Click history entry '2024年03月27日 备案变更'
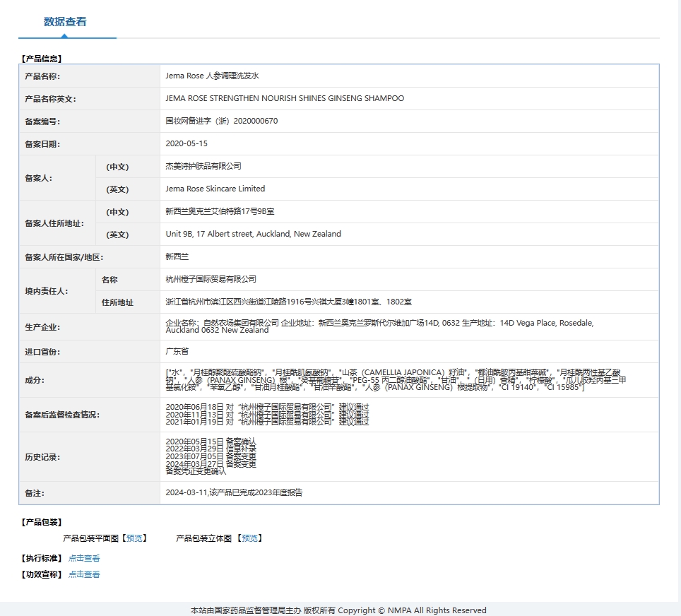681x616 pixels. coord(211,464)
